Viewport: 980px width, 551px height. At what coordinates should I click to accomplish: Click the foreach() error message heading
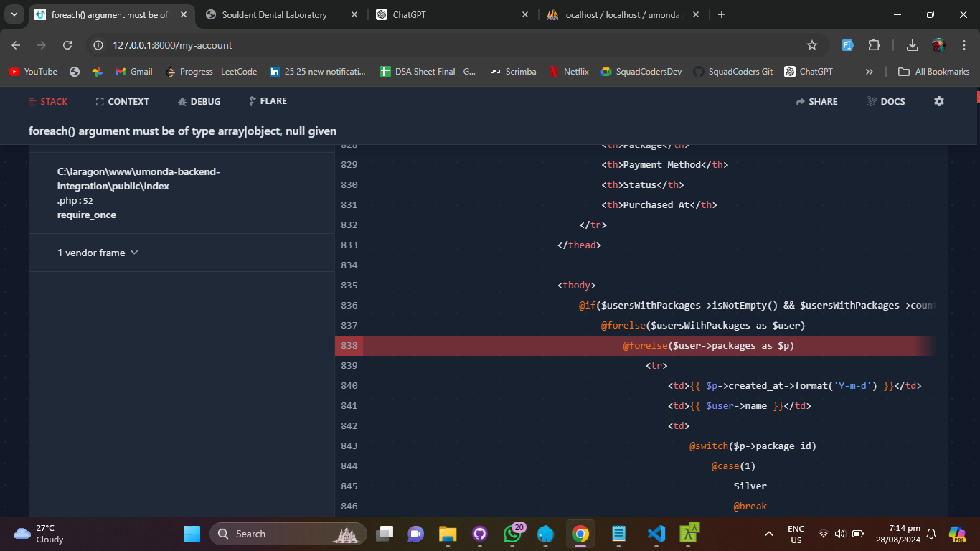click(x=182, y=131)
